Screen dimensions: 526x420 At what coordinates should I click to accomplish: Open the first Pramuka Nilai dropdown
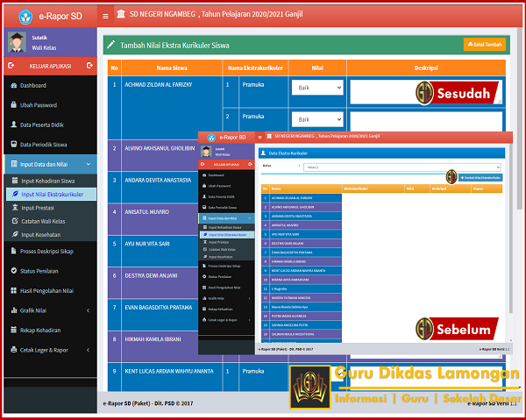point(317,88)
